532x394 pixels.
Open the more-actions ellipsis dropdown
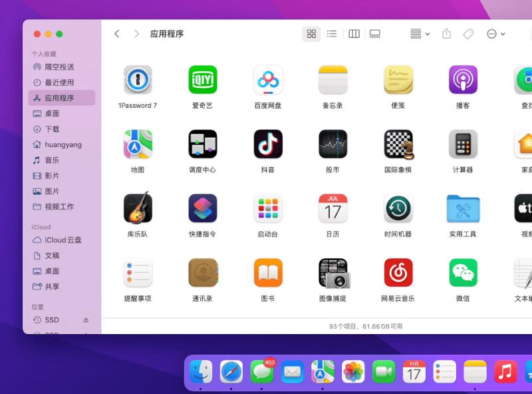[493, 33]
